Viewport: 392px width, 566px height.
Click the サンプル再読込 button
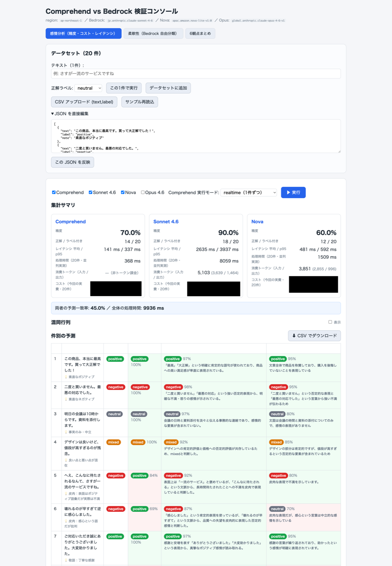(x=140, y=102)
